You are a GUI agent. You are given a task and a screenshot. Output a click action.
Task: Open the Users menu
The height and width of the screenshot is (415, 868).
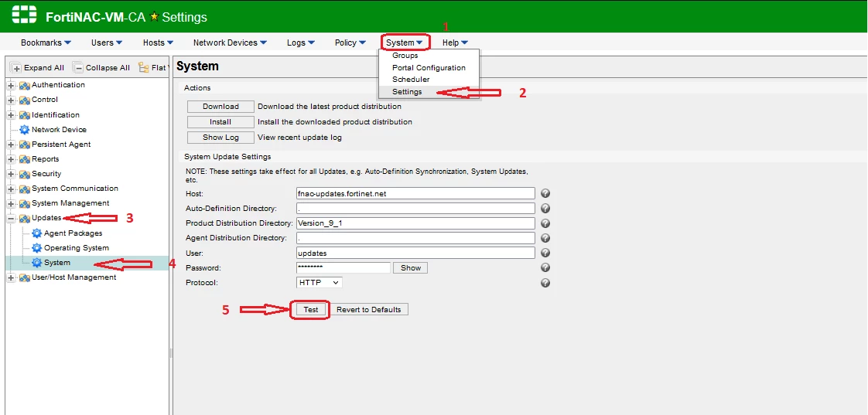point(107,43)
